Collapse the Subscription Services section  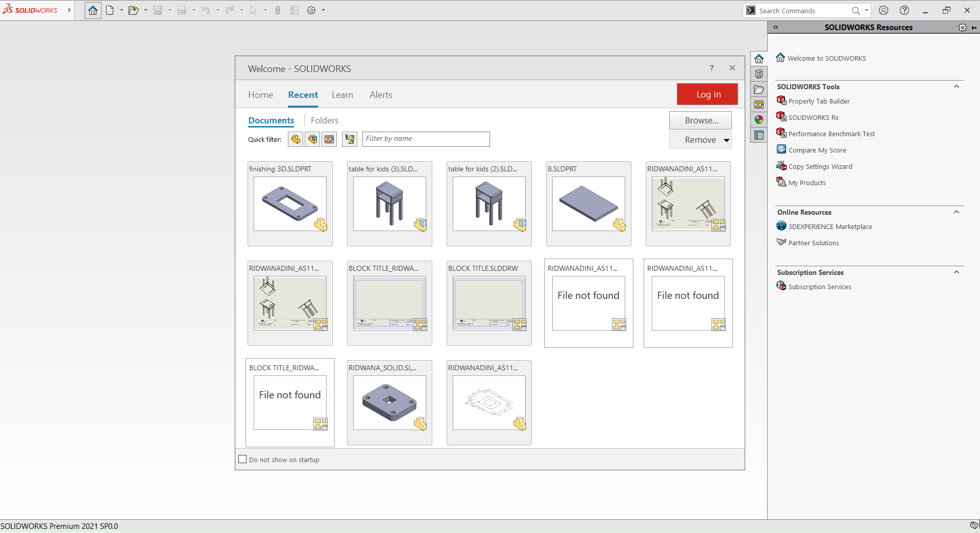pos(957,272)
